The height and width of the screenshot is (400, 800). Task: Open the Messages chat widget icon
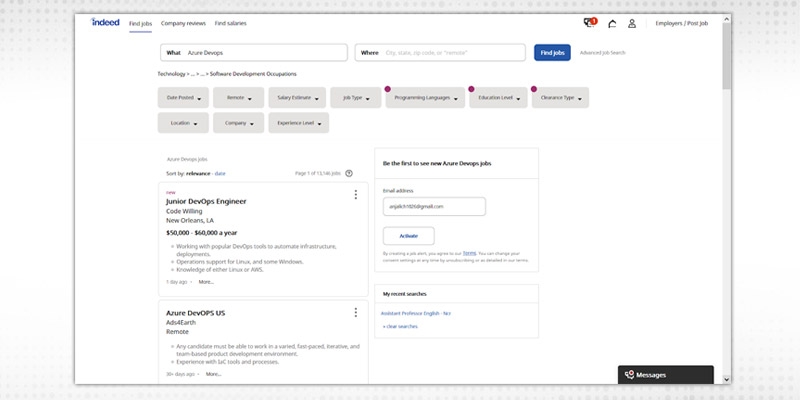point(629,375)
